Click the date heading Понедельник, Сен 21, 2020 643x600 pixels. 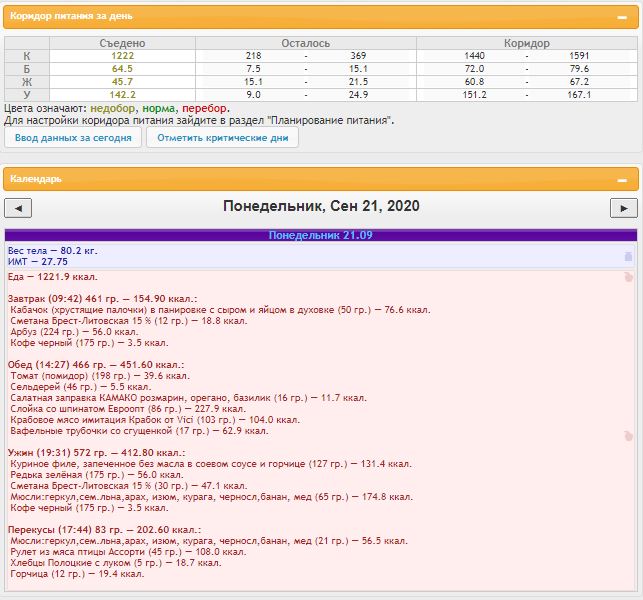tap(321, 206)
